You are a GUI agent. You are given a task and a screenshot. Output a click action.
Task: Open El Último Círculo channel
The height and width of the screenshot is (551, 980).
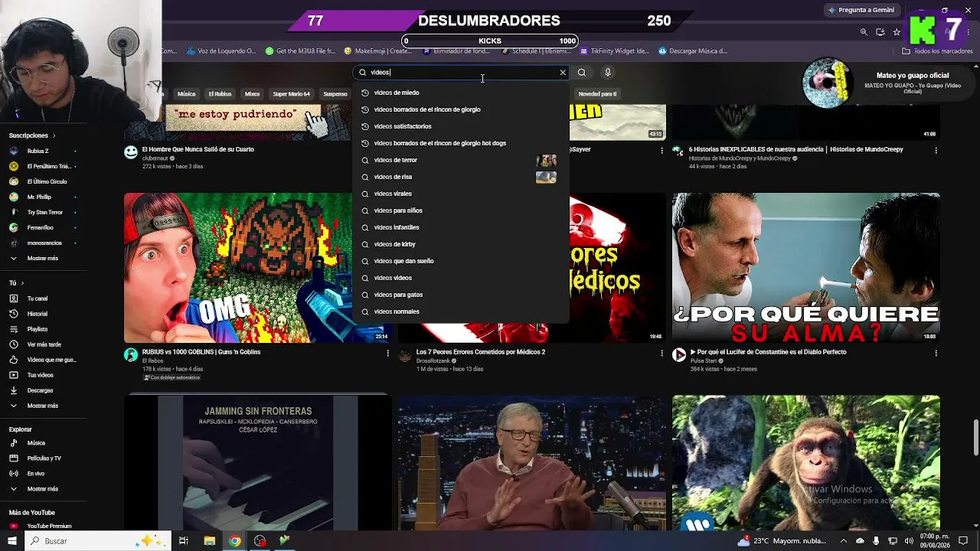(x=47, y=181)
